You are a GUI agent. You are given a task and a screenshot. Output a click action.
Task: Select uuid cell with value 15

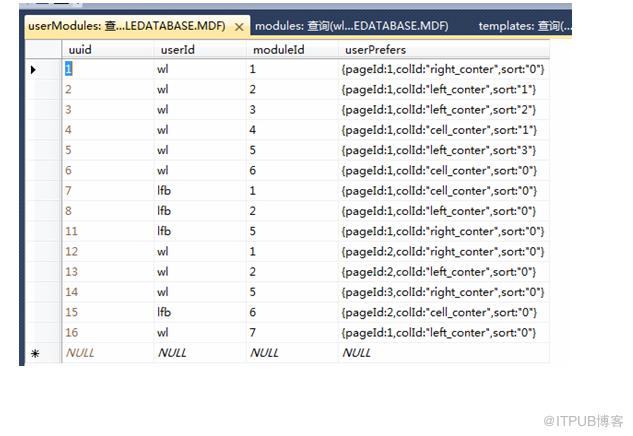108,312
